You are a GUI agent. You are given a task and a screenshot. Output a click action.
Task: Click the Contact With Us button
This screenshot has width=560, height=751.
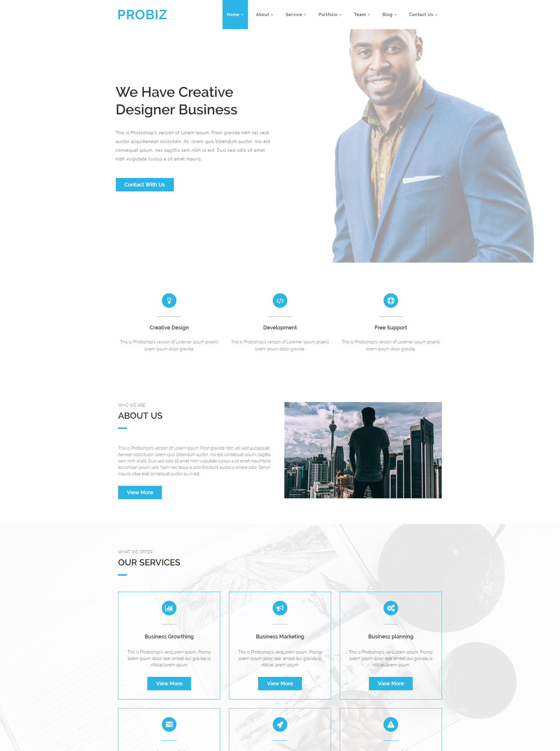click(x=145, y=185)
